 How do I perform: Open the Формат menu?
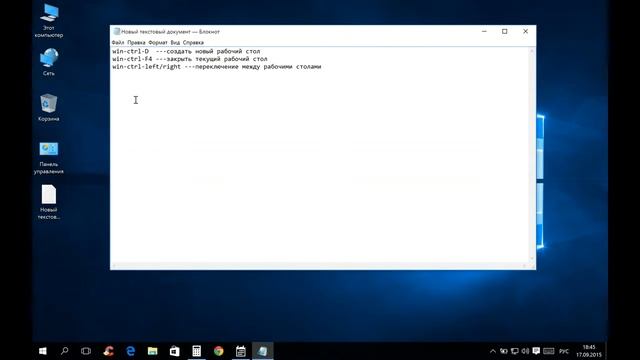[x=158, y=42]
